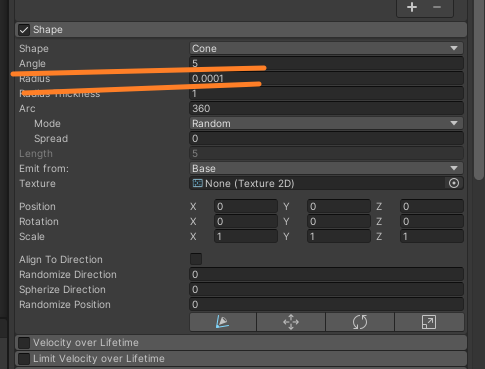Open the Shape type dropdown showing Cone

click(326, 48)
